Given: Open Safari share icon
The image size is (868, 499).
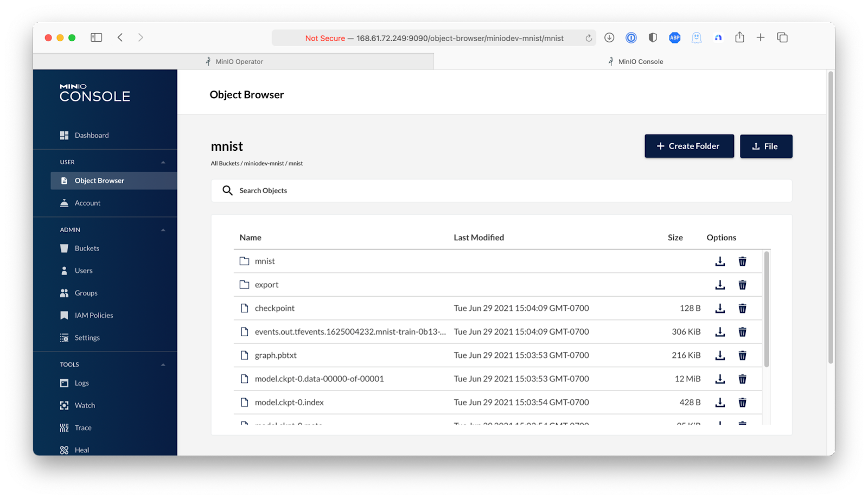Looking at the screenshot, I should coord(739,37).
